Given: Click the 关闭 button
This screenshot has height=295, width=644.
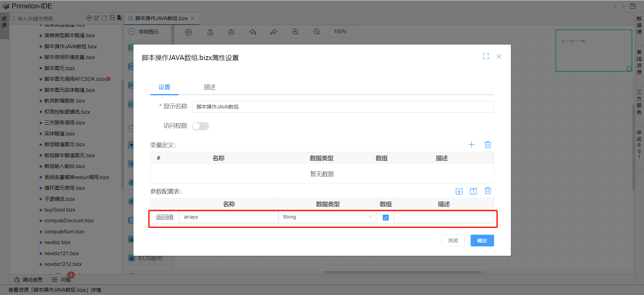Looking at the screenshot, I should 453,241.
